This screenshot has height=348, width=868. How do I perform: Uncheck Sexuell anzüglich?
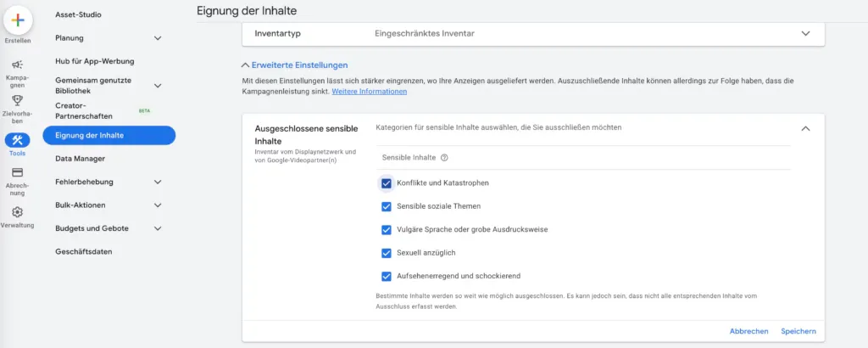click(x=387, y=253)
